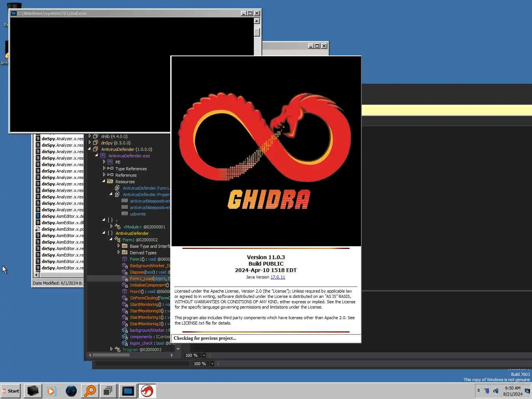
Task: Select the StartMonitoring() method
Action: (150, 304)
